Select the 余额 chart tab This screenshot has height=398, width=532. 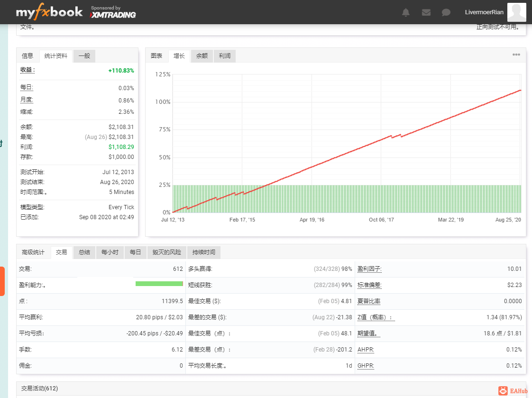pyautogui.click(x=202, y=56)
